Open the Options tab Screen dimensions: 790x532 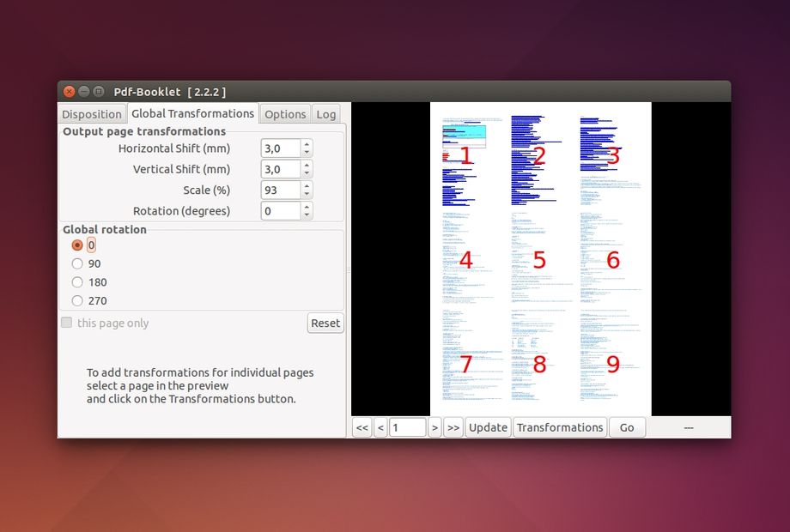(x=285, y=114)
